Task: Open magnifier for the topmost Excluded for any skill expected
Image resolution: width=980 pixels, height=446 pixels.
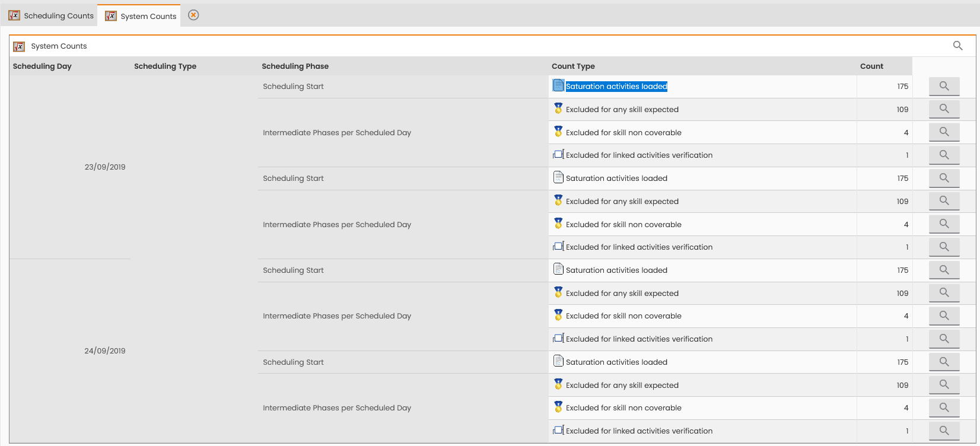Action: click(944, 109)
